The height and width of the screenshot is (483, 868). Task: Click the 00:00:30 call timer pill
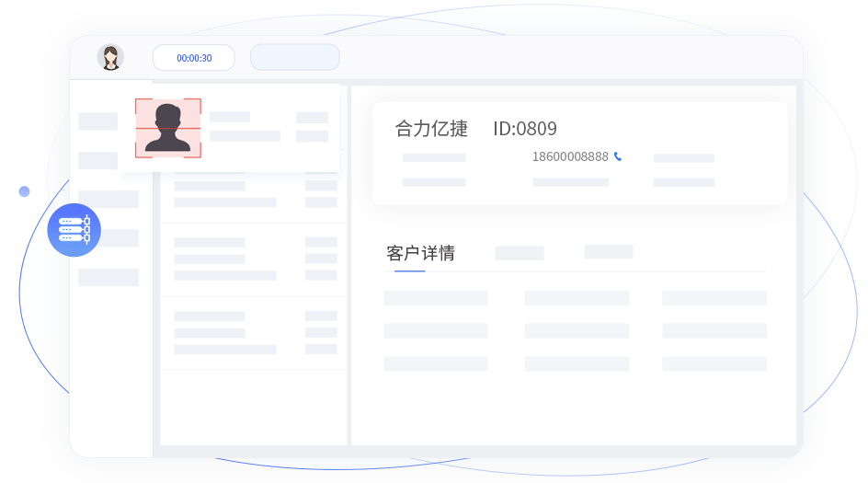pyautogui.click(x=193, y=58)
